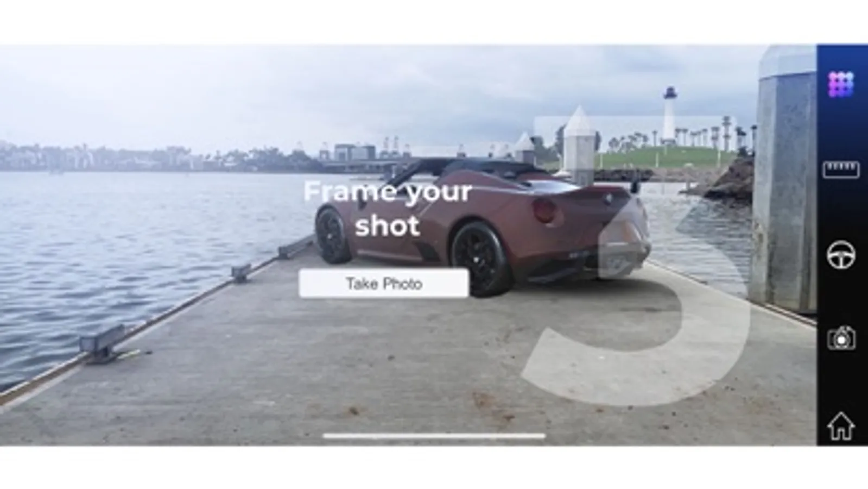Viewport: 868px width, 489px height.
Task: Open the colorful grid menu icon
Action: 841,84
